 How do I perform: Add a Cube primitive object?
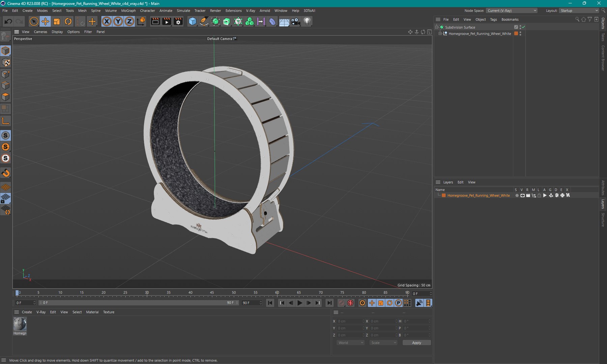point(193,22)
